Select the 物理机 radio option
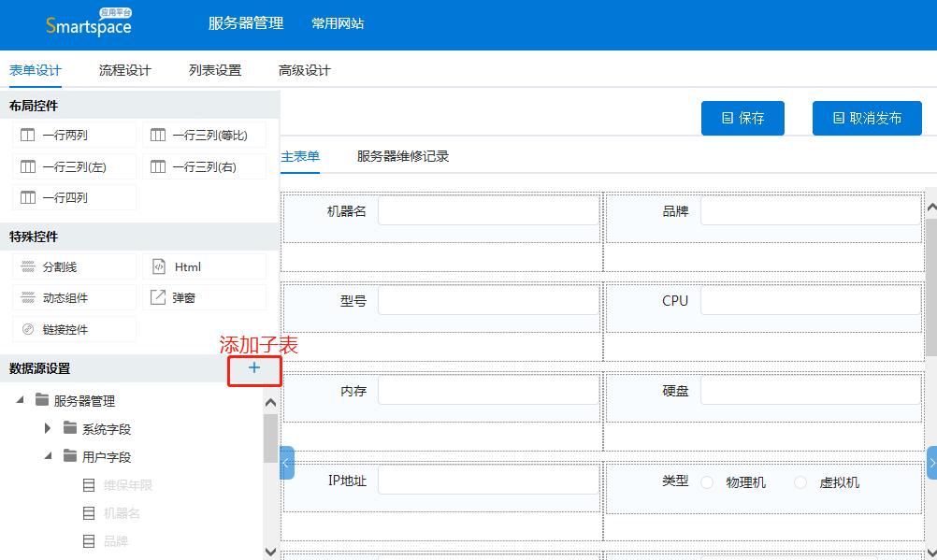This screenshot has width=937, height=560. 707,482
